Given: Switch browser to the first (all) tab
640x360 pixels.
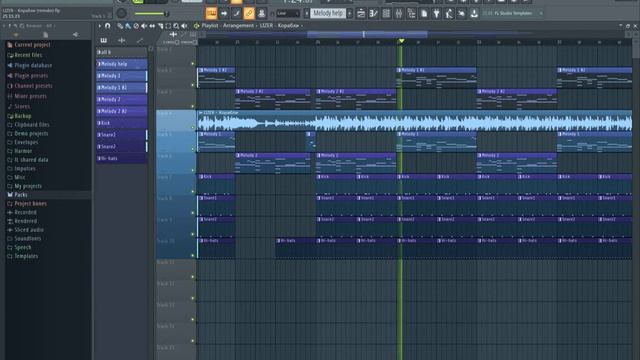Looking at the screenshot, I should 16,35.
